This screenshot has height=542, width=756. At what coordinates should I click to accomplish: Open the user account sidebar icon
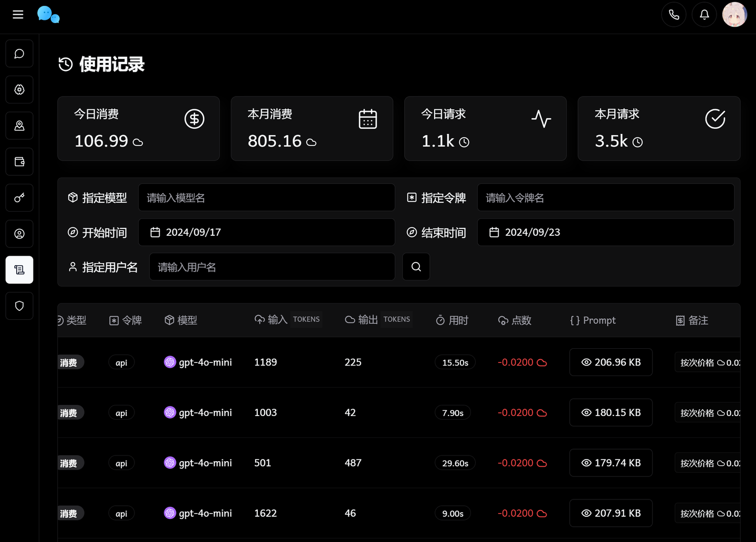tap(19, 234)
